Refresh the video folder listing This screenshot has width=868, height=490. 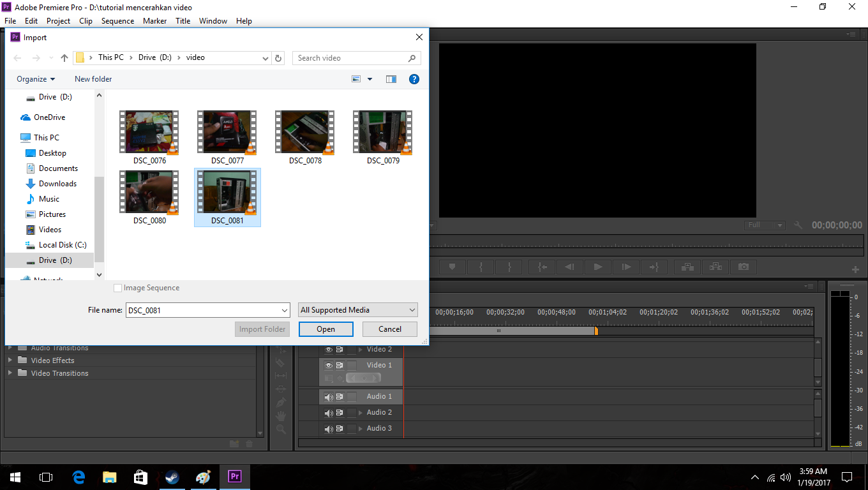[x=278, y=58]
